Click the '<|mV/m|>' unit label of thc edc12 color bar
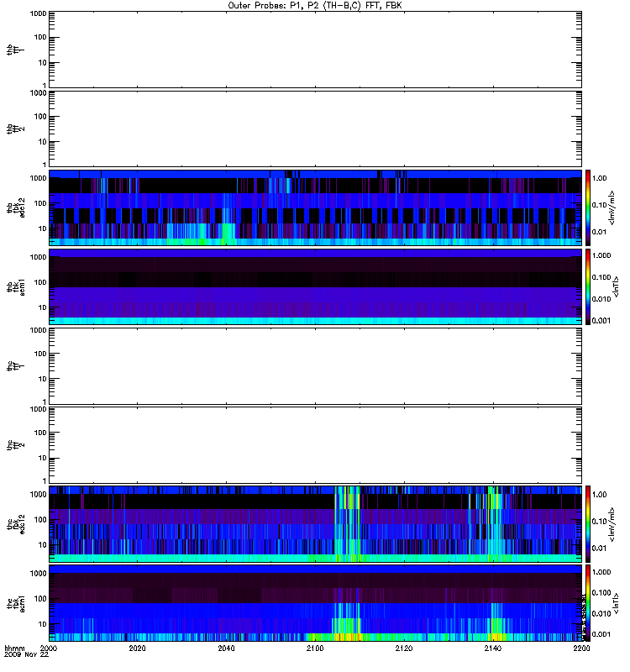 point(612,524)
